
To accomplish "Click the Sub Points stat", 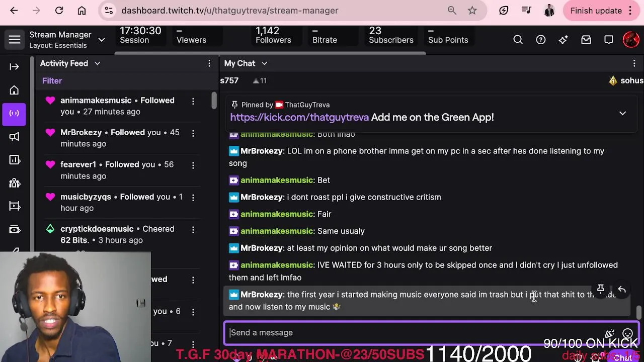I will [x=448, y=35].
